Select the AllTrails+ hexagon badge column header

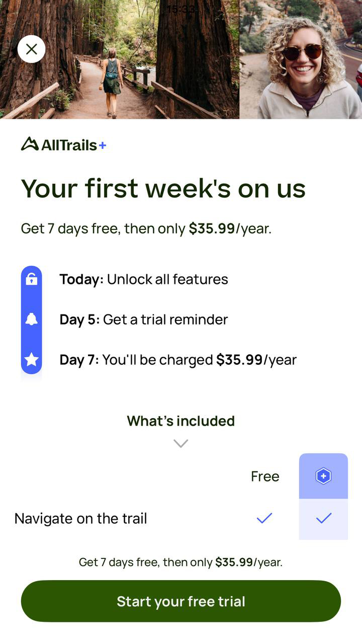point(323,476)
